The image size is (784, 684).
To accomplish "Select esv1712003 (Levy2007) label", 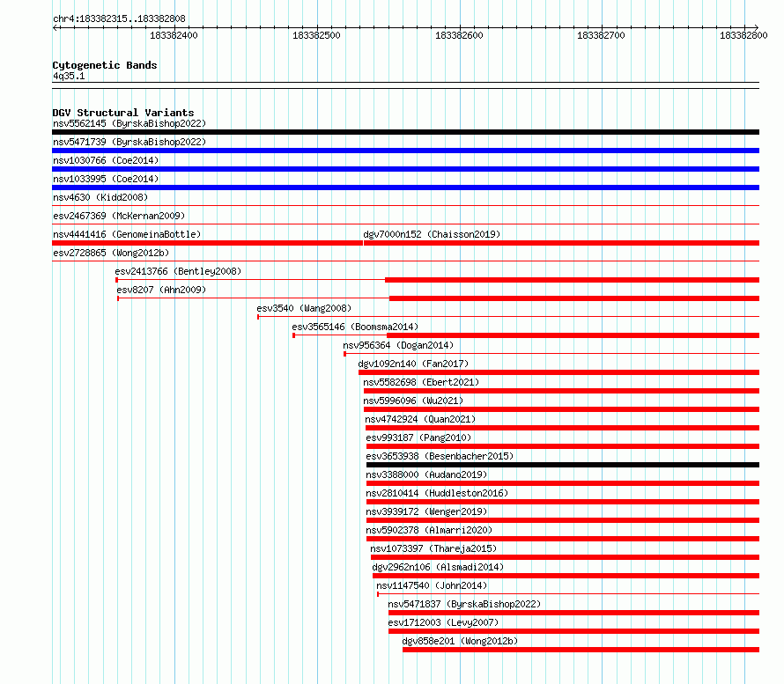I will pyautogui.click(x=443, y=622).
